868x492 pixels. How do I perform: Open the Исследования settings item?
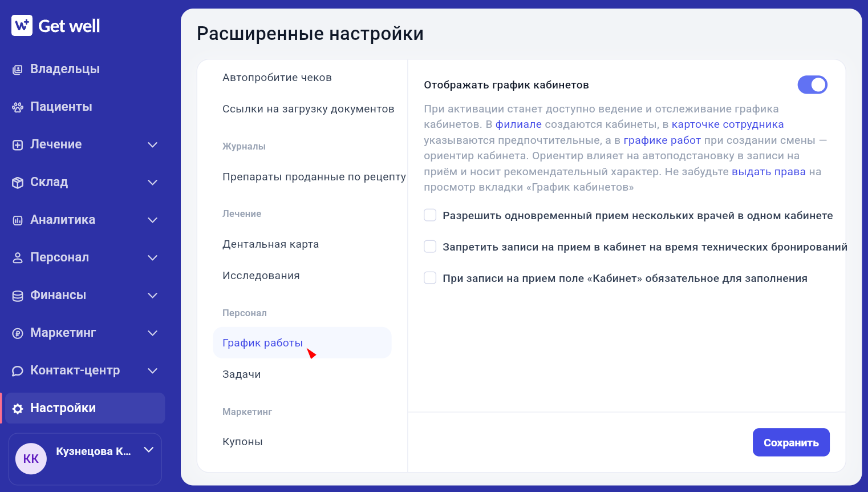coord(261,276)
